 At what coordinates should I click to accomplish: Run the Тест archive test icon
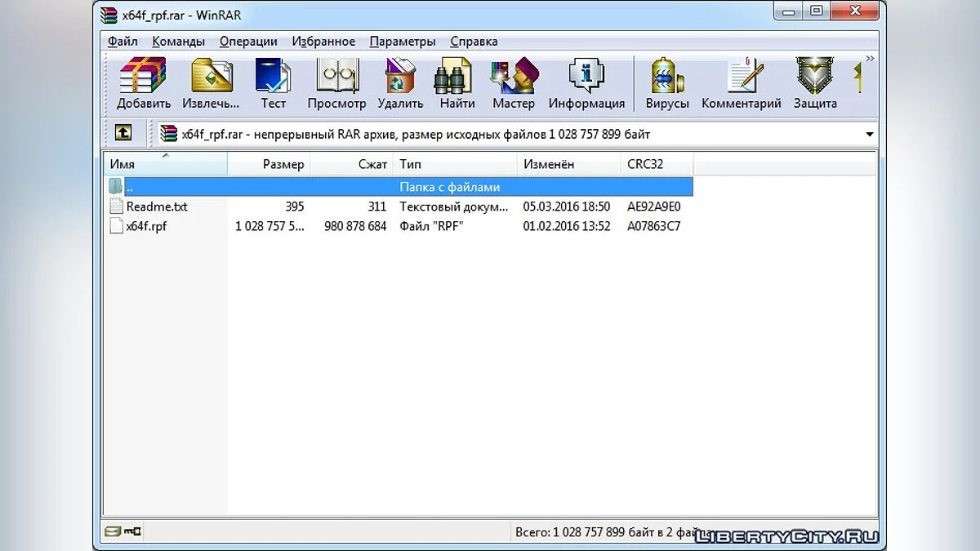click(x=273, y=77)
